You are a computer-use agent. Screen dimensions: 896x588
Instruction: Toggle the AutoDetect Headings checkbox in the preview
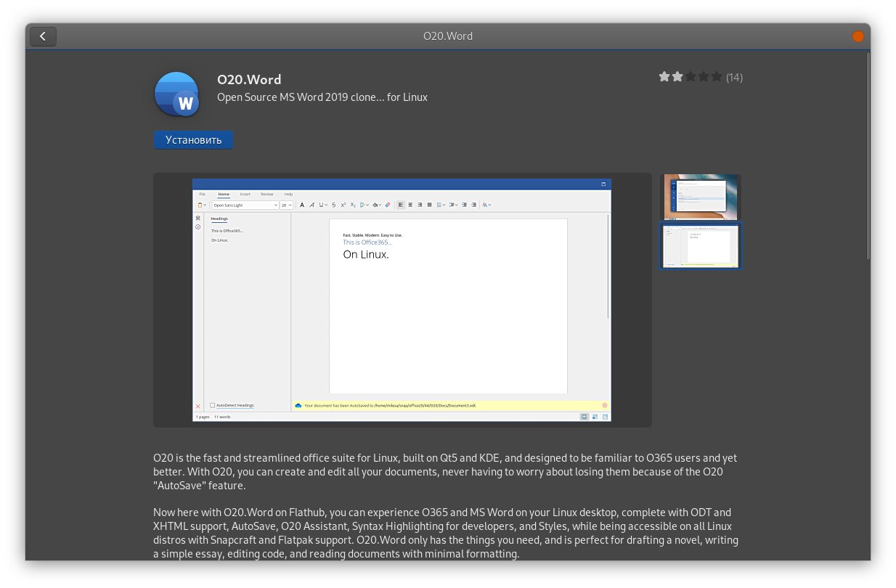click(213, 406)
